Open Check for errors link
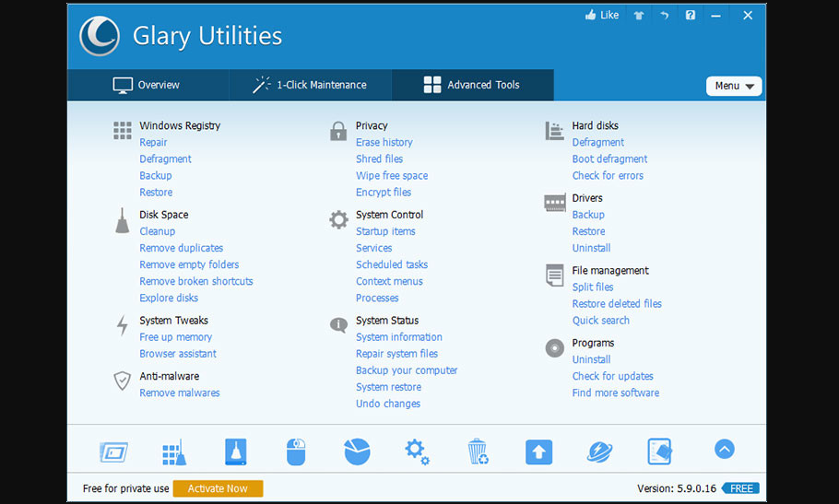Screen dimensions: 839x504 [x=608, y=175]
